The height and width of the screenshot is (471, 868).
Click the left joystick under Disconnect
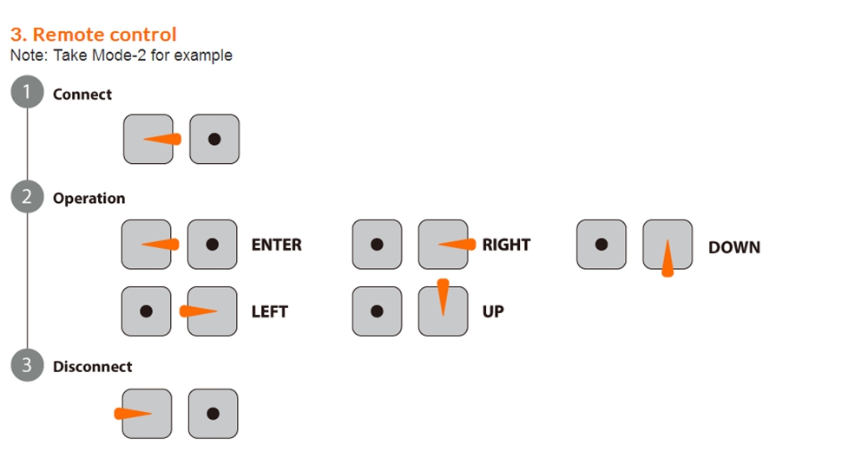tap(147, 413)
